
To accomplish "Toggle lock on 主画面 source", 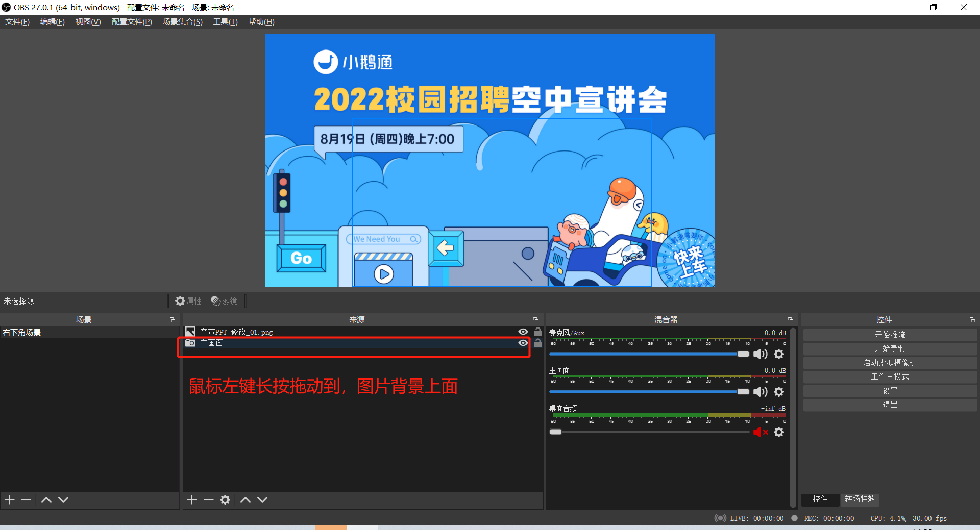I will pos(538,343).
